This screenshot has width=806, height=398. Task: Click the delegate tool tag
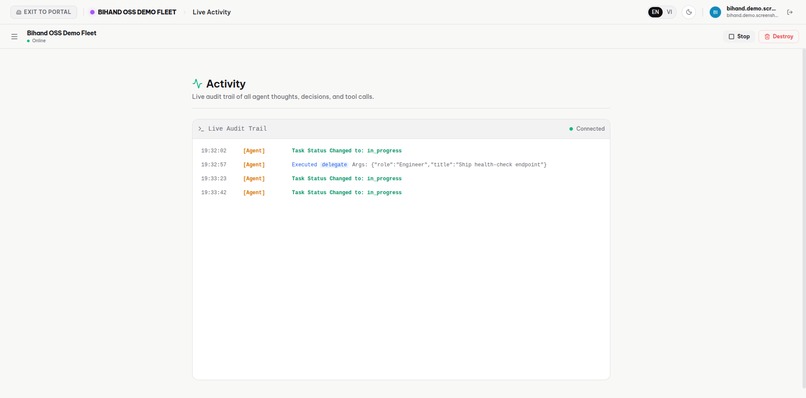coord(334,165)
